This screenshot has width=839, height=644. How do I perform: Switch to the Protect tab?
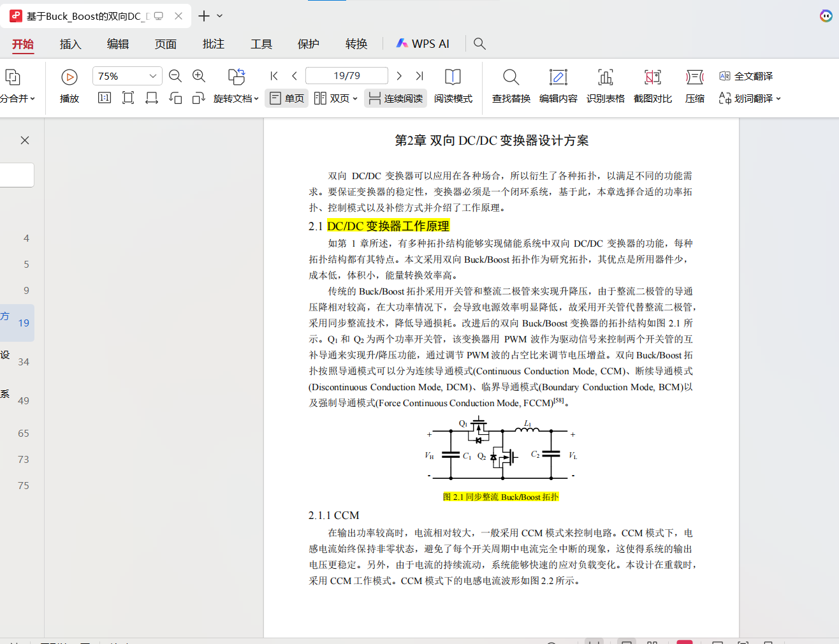308,44
